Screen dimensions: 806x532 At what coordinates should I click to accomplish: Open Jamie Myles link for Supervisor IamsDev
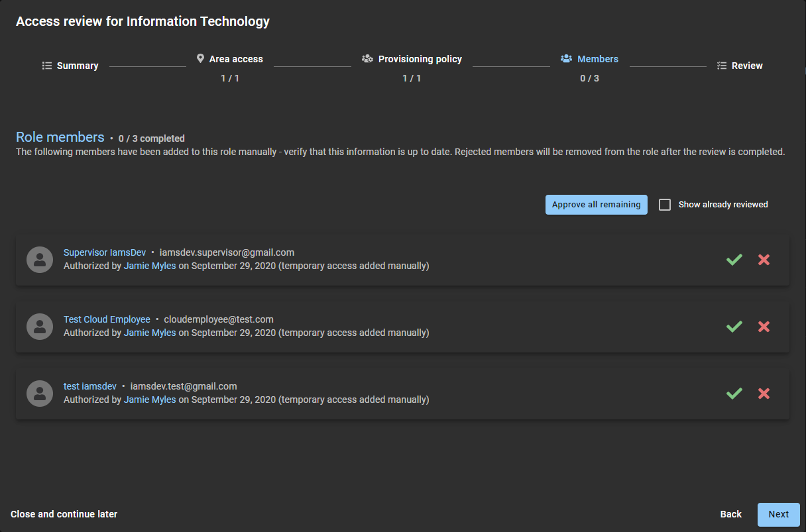pyautogui.click(x=150, y=266)
